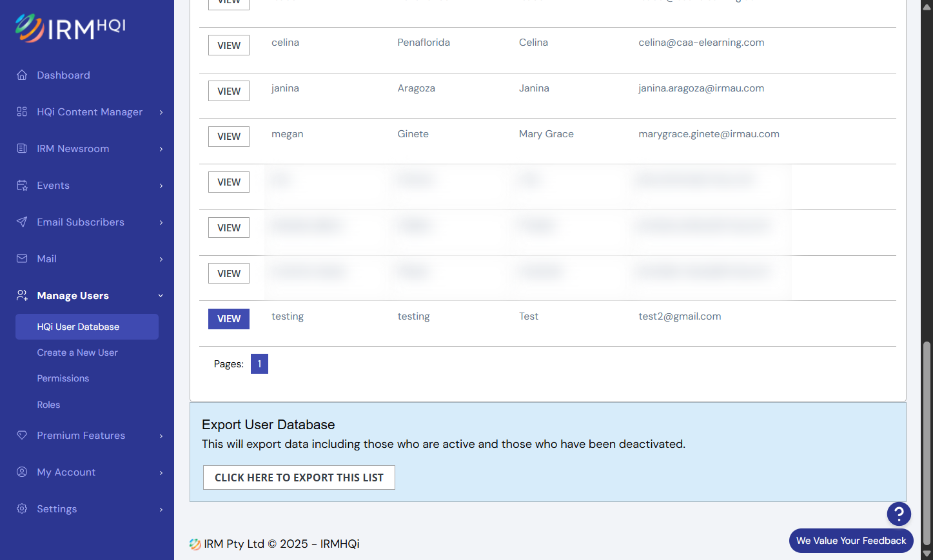Click the My Account profile icon
Screen dimensions: 933x560
(22, 472)
